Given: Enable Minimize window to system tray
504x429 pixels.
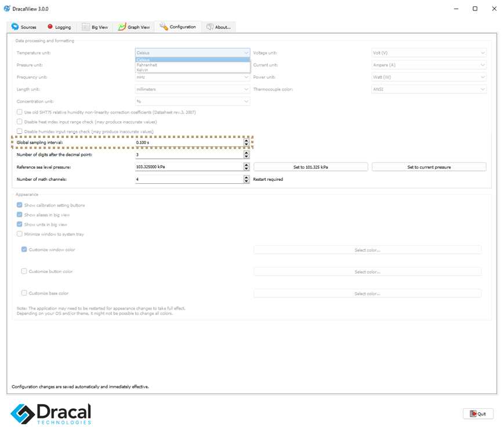Looking at the screenshot, I should tap(20, 234).
